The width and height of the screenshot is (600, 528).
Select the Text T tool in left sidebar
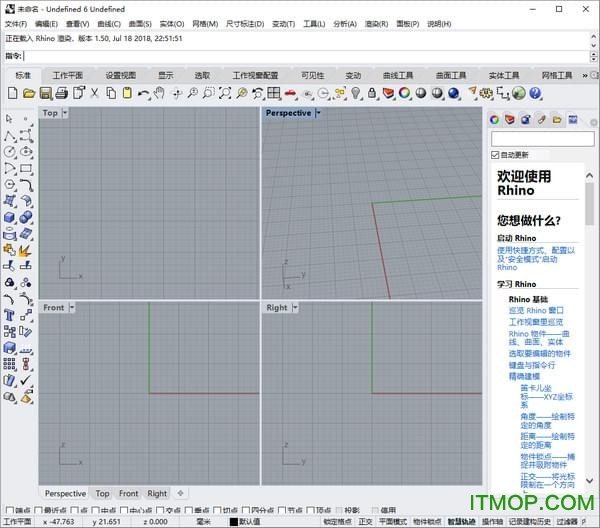[9, 315]
